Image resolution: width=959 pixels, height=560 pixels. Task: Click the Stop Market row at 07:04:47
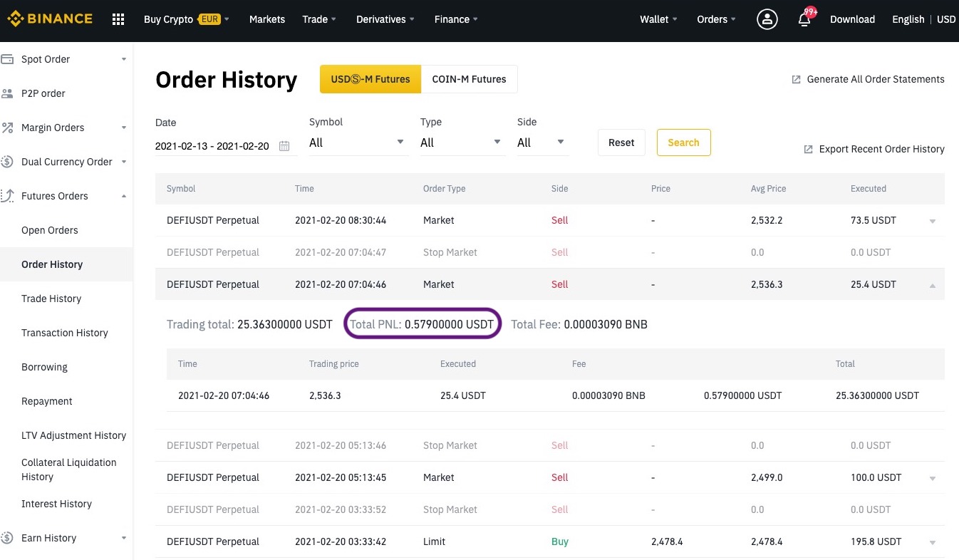(x=549, y=252)
